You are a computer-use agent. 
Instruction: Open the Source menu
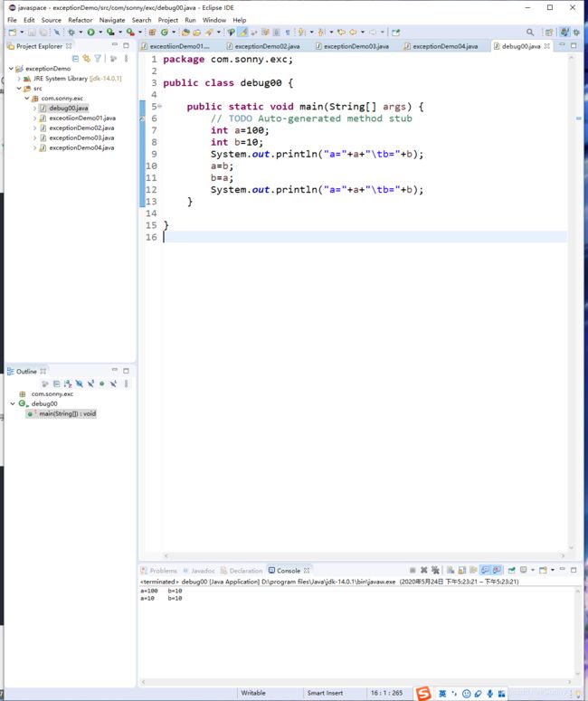click(51, 20)
